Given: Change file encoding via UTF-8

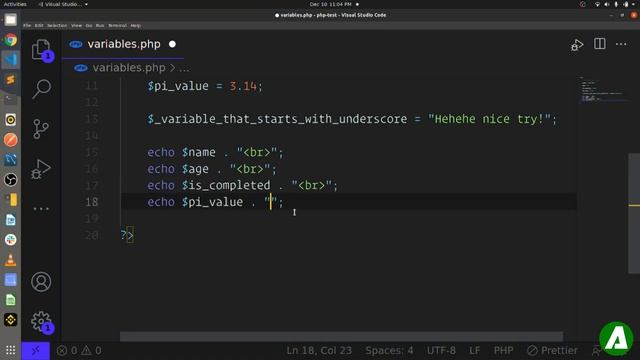Looking at the screenshot, I should (x=441, y=351).
